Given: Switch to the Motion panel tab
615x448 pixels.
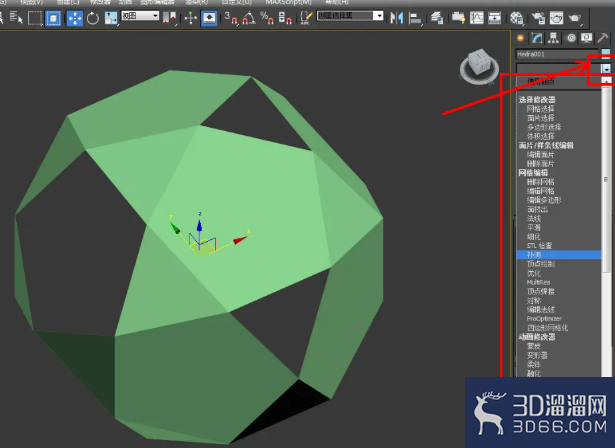Looking at the screenshot, I should tap(571, 38).
